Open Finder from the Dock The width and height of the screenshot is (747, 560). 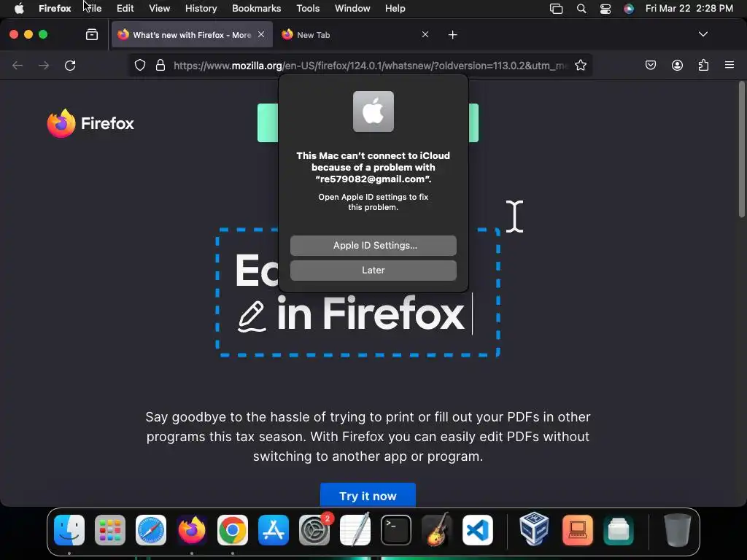[x=69, y=530]
